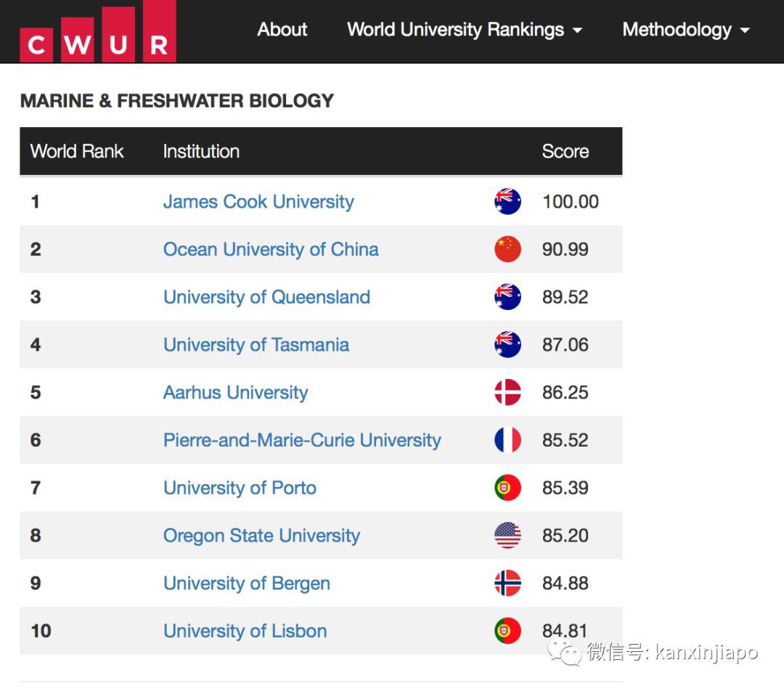This screenshot has width=784, height=689.
Task: Click the United States flag icon
Action: (507, 536)
